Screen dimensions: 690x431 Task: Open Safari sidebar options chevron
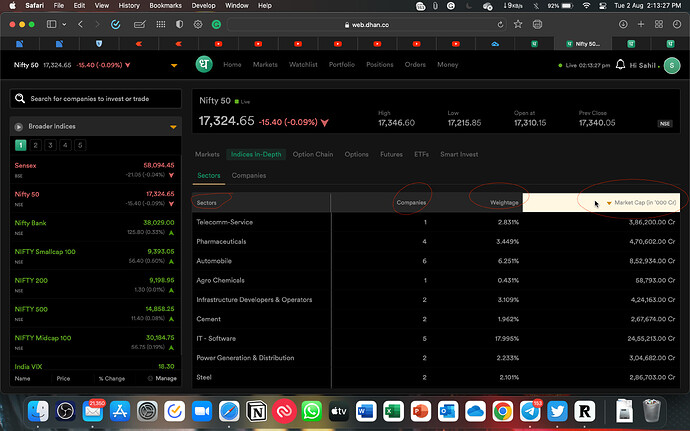[64, 25]
